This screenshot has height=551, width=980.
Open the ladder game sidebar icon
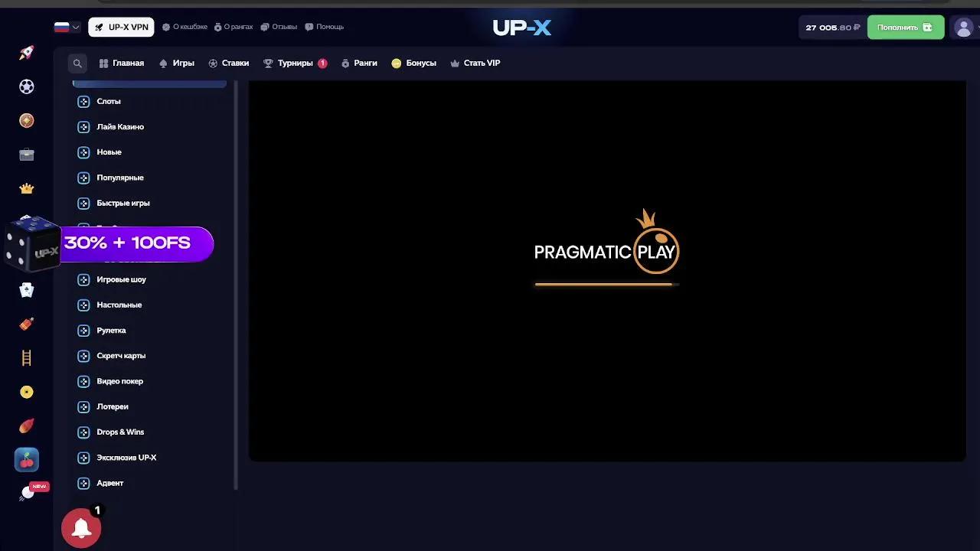(27, 357)
